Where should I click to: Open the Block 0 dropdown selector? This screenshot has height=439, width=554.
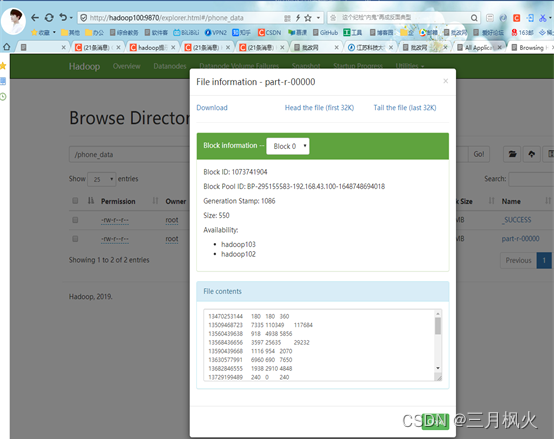pos(288,146)
